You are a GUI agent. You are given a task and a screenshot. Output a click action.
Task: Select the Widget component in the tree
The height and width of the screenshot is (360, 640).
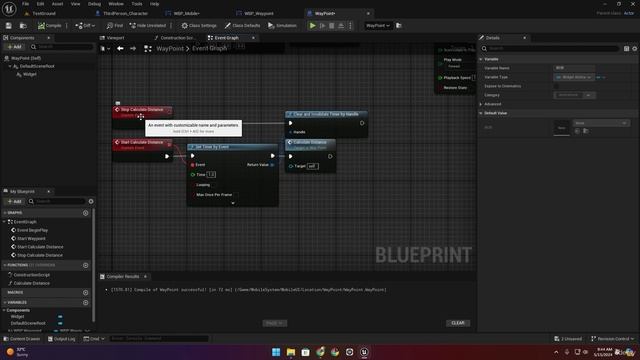(29, 74)
